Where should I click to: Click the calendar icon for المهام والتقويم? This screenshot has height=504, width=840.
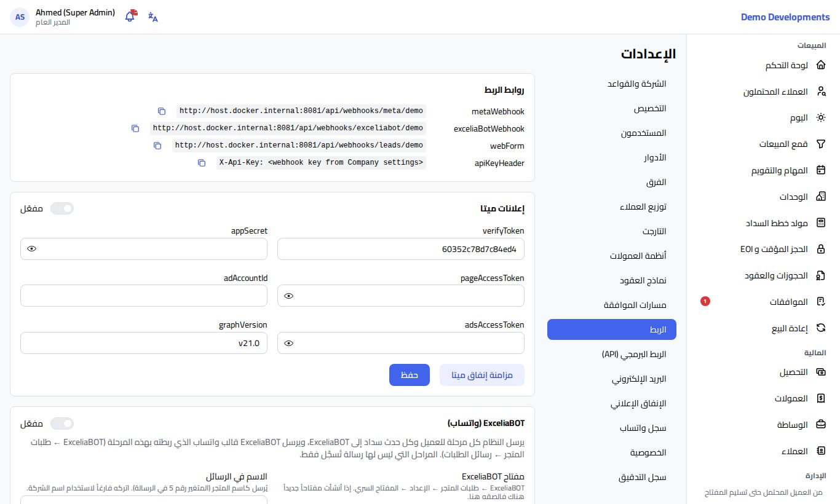tap(820, 170)
